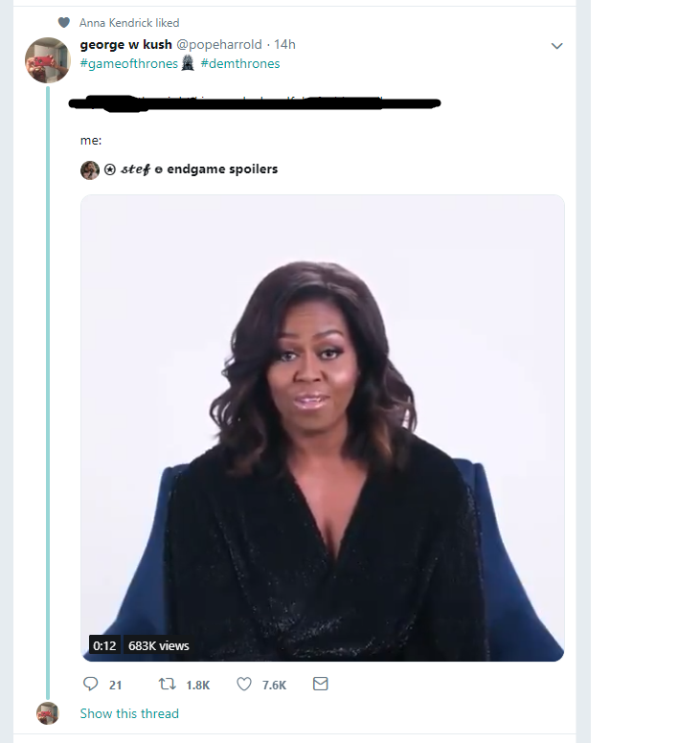Viewport: 700px width, 743px height.
Task: Play the embedded video
Action: (322, 428)
